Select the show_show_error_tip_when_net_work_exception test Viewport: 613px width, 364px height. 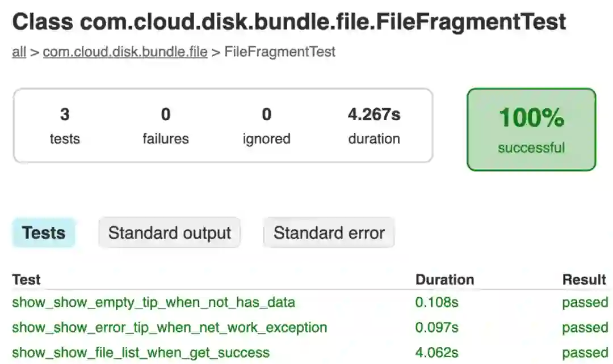(169, 327)
